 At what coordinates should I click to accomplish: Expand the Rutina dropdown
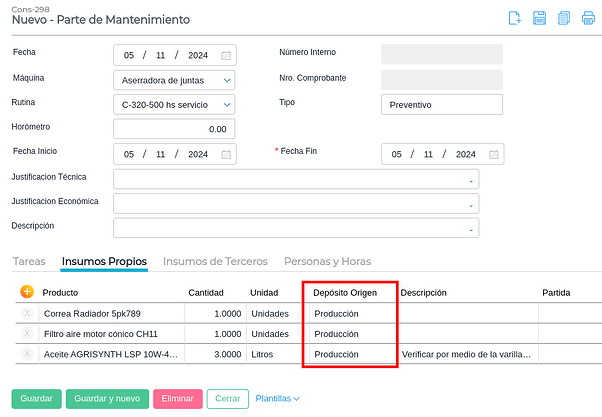pos(227,104)
